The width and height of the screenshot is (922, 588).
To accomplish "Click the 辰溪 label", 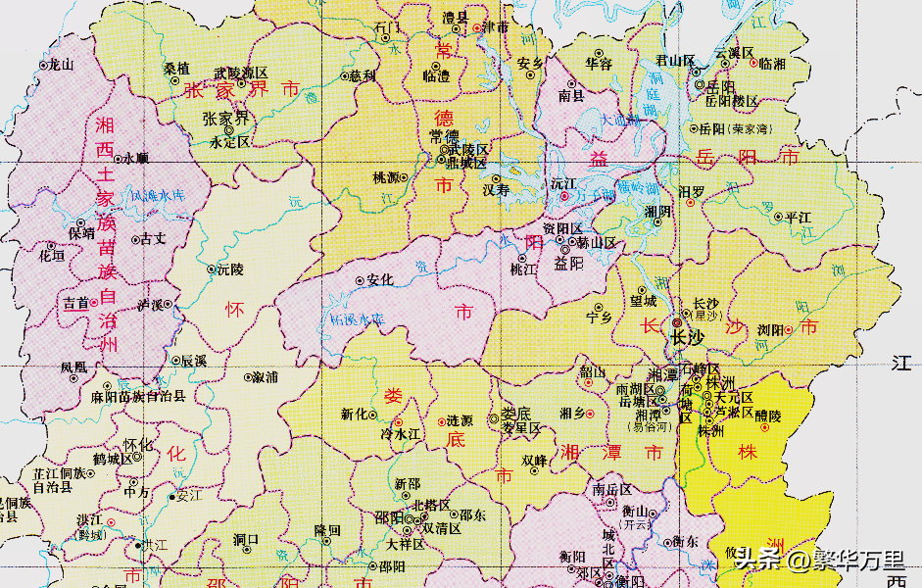I will coord(194,361).
